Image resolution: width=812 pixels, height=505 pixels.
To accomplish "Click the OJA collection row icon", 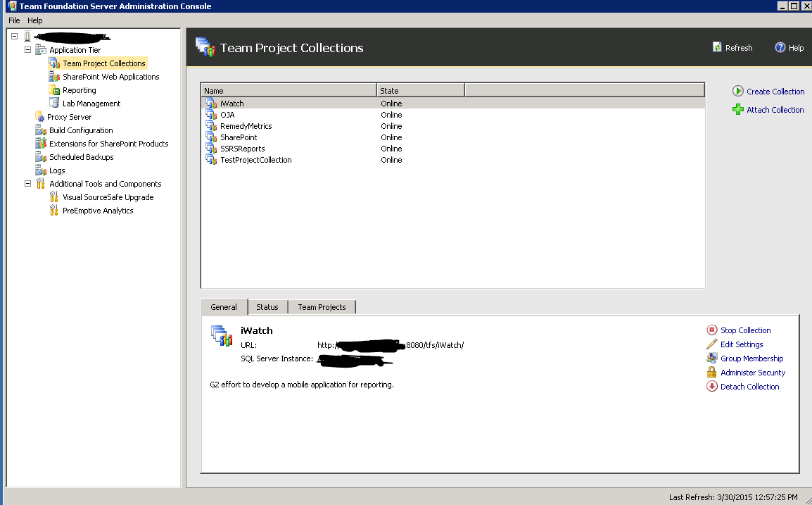I will tap(211, 115).
